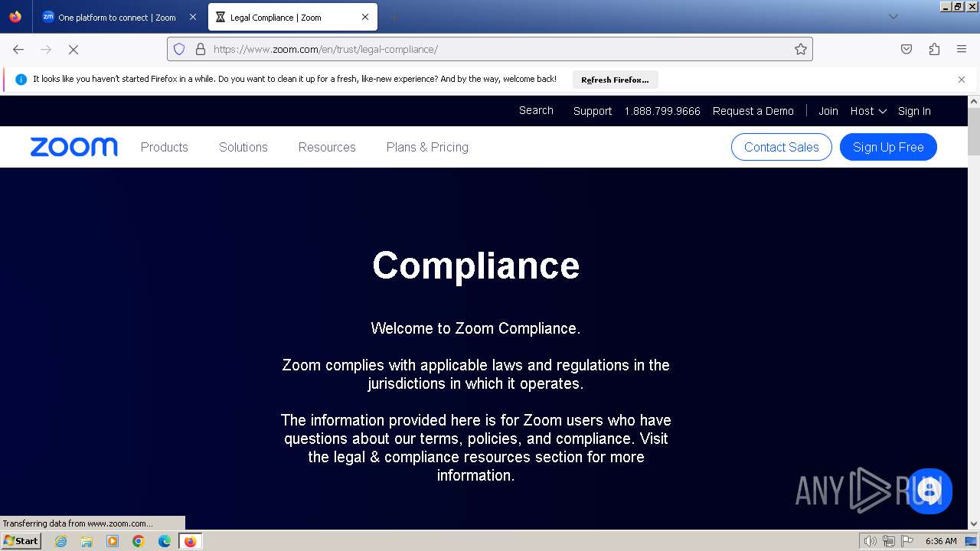Go back with the back arrow button

[18, 49]
